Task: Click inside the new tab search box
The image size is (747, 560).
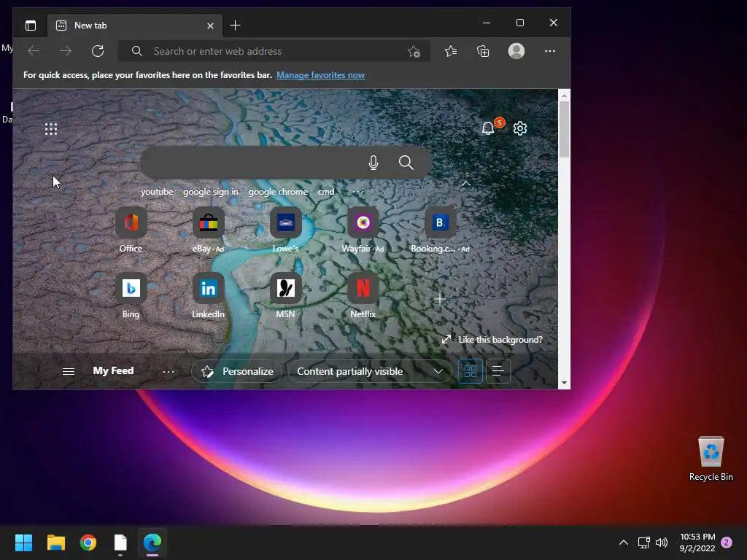Action: (286, 163)
